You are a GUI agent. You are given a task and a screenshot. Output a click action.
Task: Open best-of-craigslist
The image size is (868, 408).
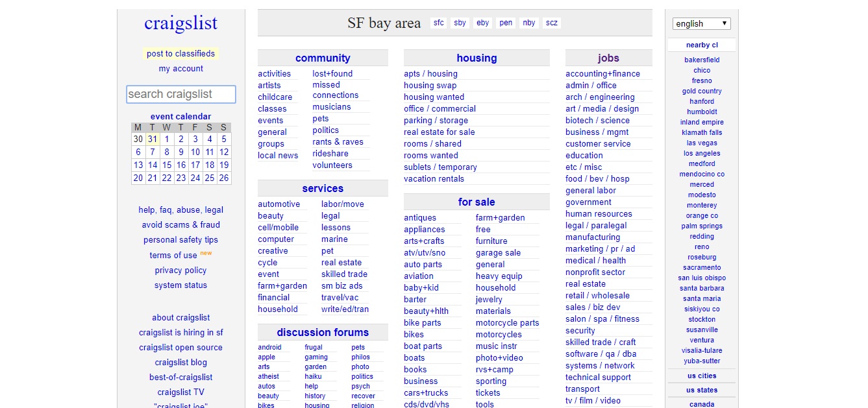click(x=181, y=378)
